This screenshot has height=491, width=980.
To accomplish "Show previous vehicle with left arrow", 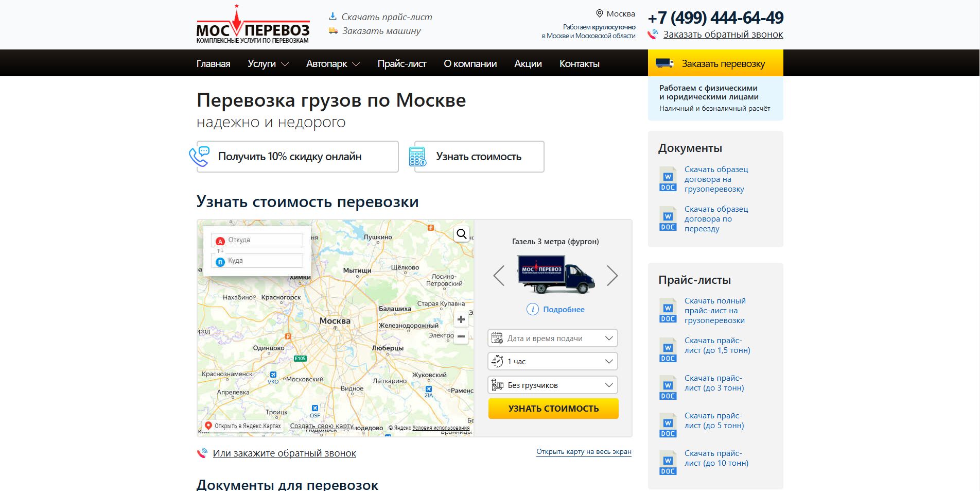I will point(499,276).
